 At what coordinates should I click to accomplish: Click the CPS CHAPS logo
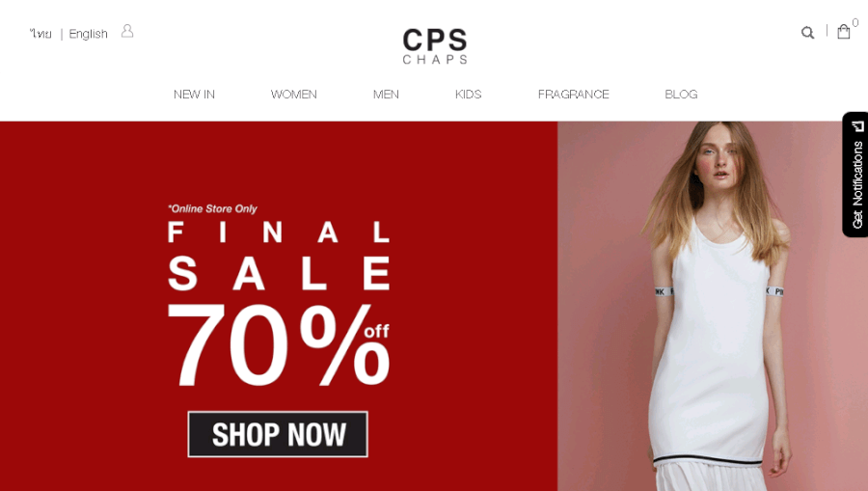tap(435, 46)
